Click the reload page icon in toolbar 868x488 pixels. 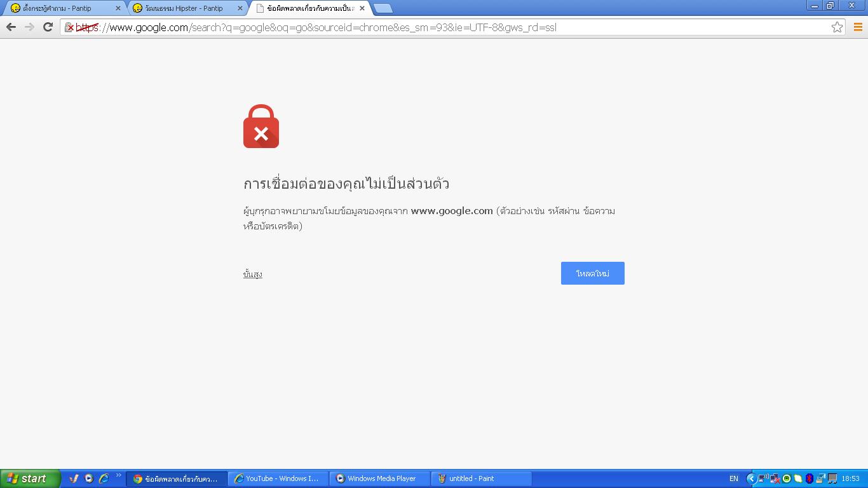(x=48, y=27)
